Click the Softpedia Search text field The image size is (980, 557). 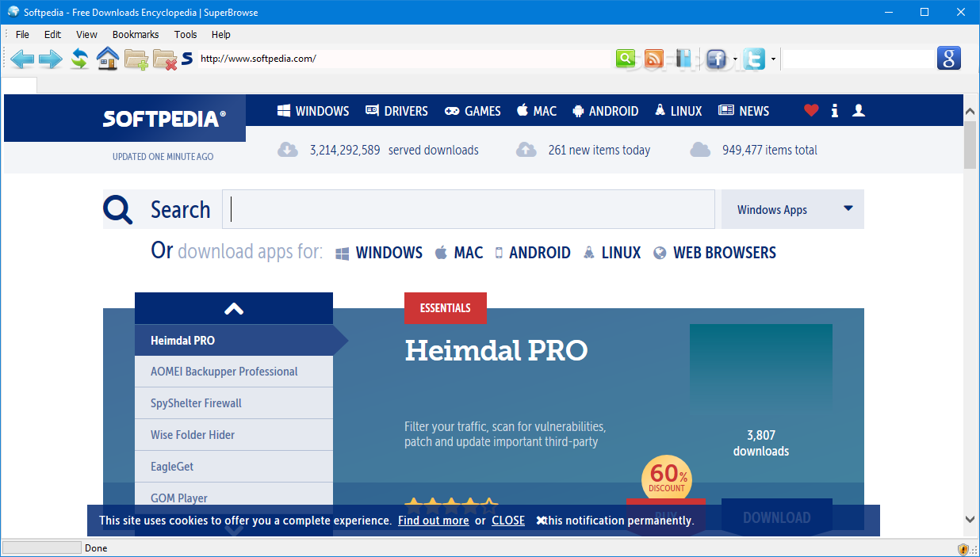coord(469,210)
